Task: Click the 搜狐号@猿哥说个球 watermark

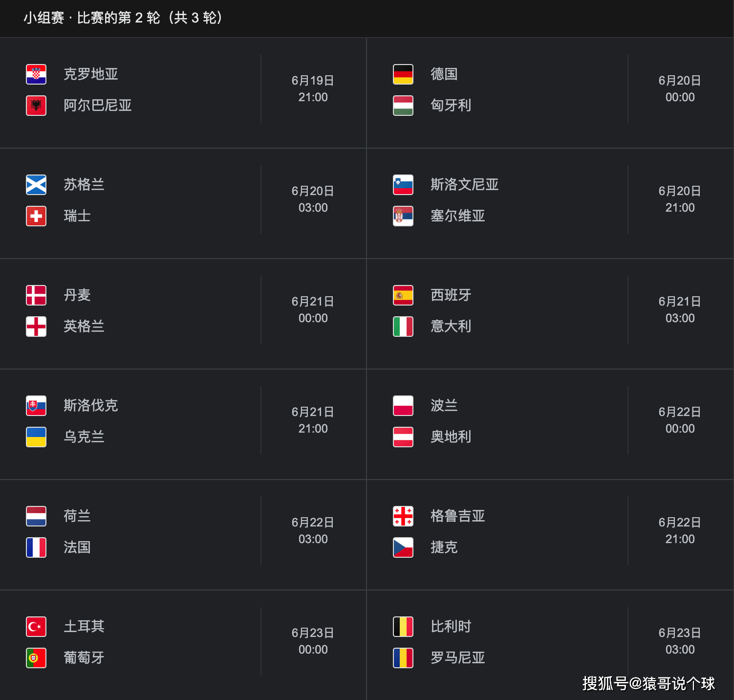Action: (648, 683)
